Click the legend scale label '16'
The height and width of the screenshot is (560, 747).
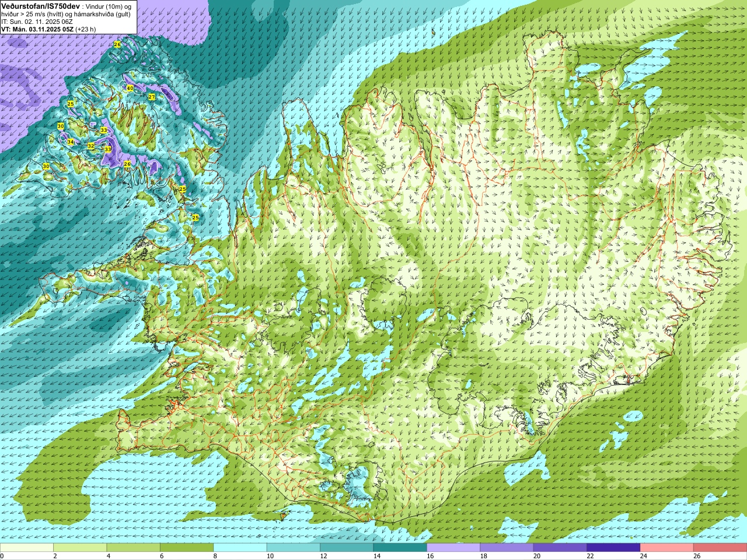point(430,556)
